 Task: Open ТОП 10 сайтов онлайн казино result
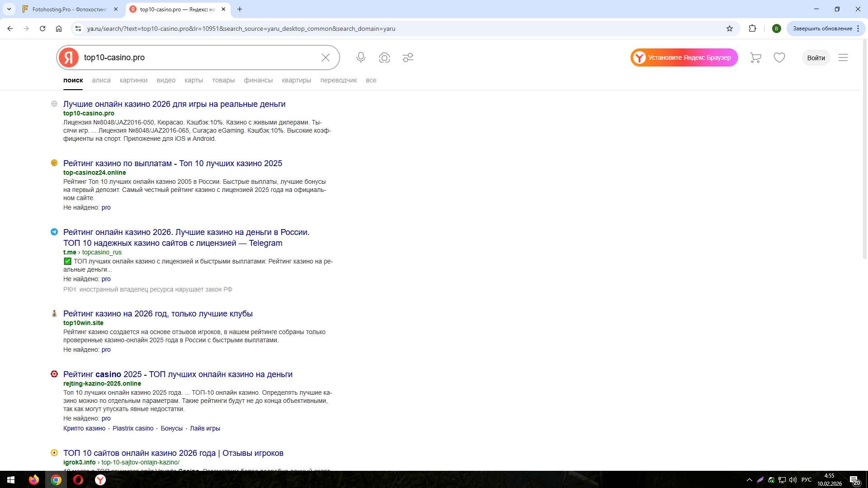[173, 453]
